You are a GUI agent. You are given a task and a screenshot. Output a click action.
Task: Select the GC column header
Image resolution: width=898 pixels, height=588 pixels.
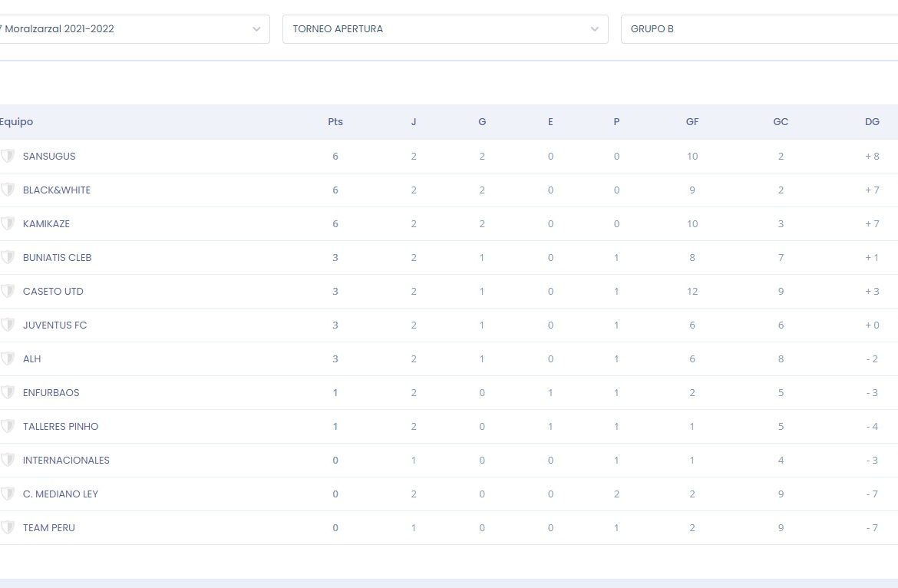click(x=781, y=122)
